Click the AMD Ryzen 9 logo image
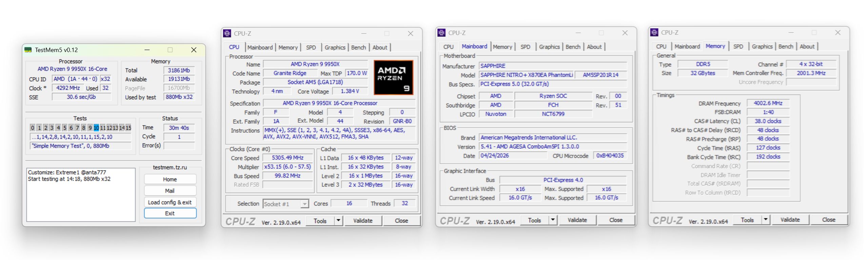868x260 pixels. (393, 78)
